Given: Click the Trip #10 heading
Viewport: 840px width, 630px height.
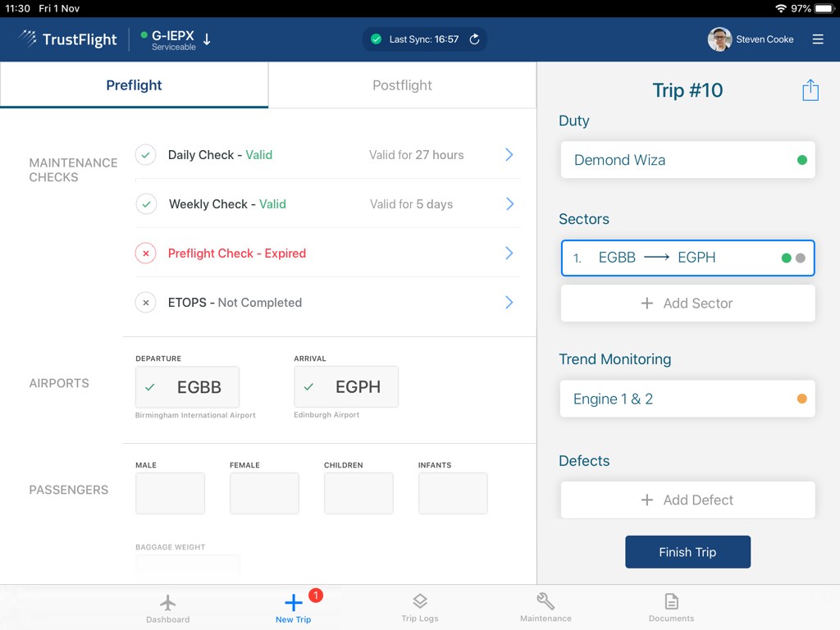Looking at the screenshot, I should (x=687, y=90).
